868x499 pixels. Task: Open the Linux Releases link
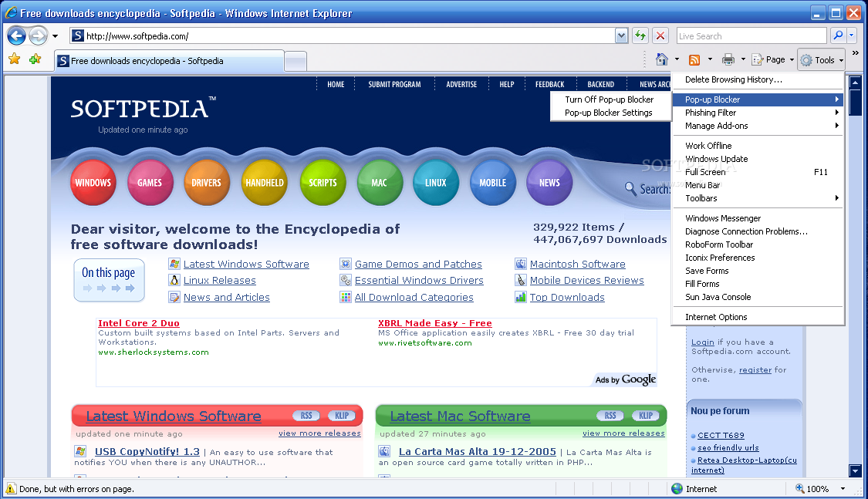click(x=220, y=281)
